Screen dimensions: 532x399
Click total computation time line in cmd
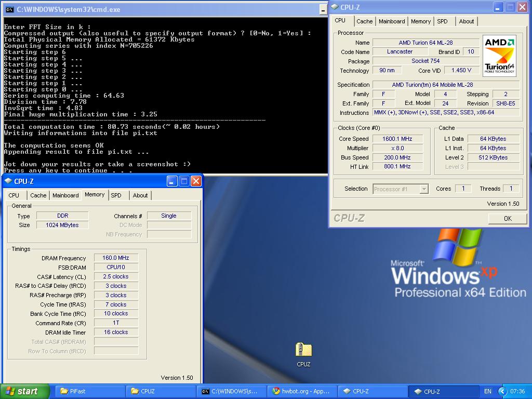[x=112, y=127]
